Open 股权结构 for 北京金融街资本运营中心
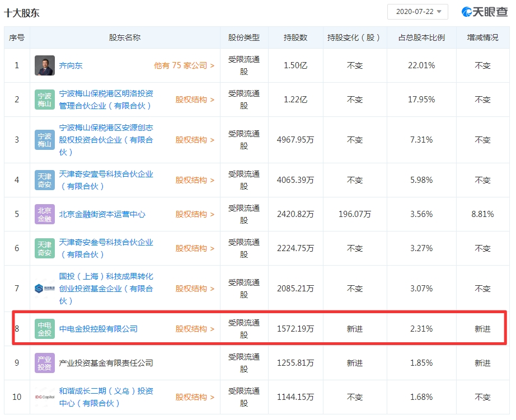This screenshot has height=420, width=516. [x=195, y=214]
